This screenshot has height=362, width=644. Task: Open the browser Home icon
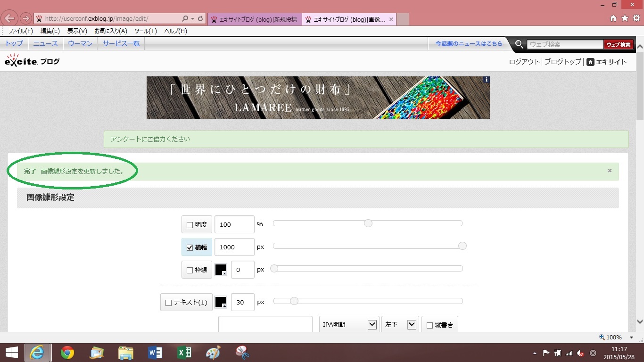tap(613, 18)
